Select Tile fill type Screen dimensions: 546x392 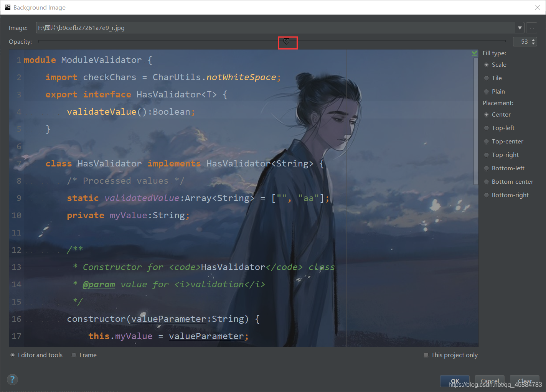pyautogui.click(x=493, y=78)
